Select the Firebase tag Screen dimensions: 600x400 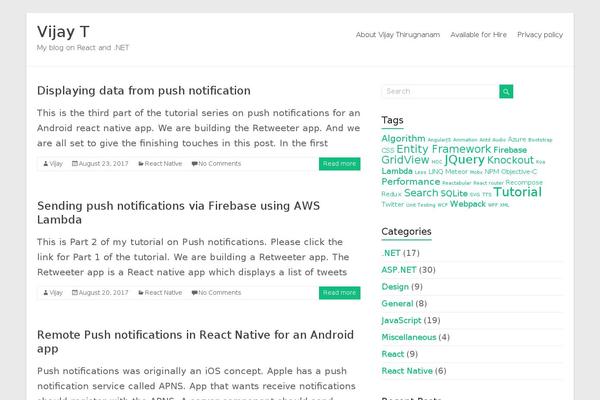point(510,150)
